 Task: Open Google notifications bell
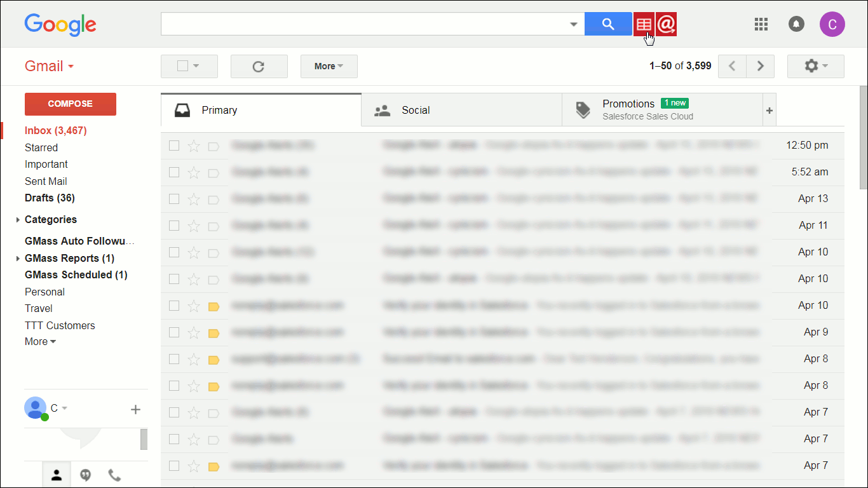click(796, 24)
